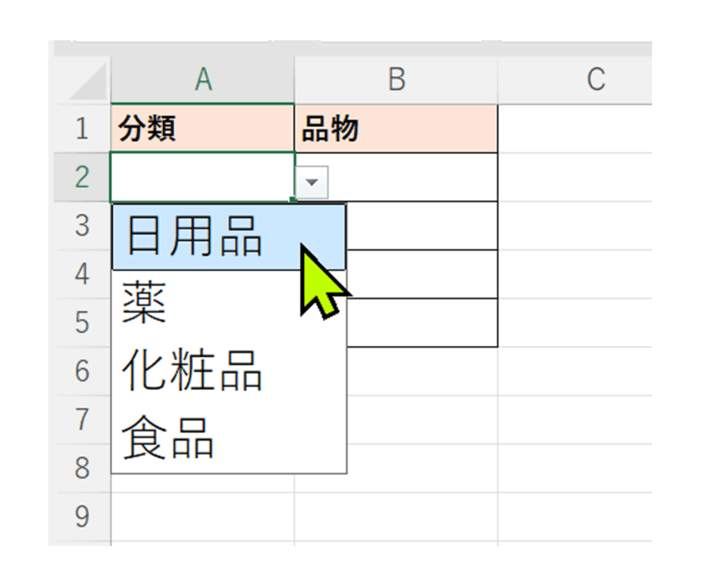This screenshot has height=588, width=708.
Task: Select row 6 header
Action: click(x=82, y=371)
